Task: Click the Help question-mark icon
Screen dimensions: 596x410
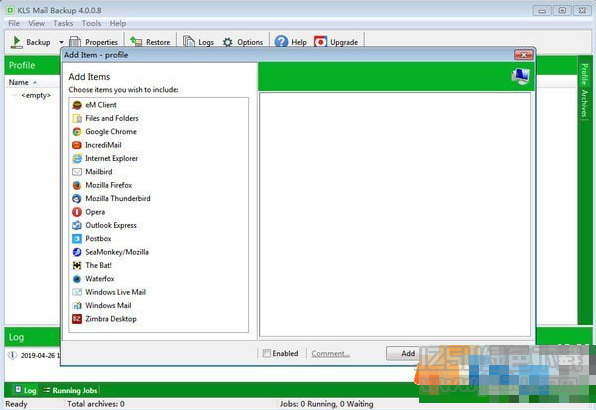Action: tap(281, 42)
